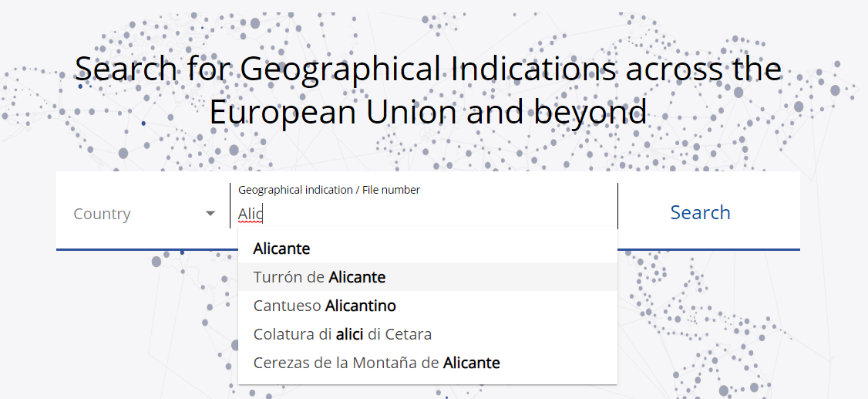
Task: Click bold 'Alicantino' word in suggestions
Action: click(360, 306)
